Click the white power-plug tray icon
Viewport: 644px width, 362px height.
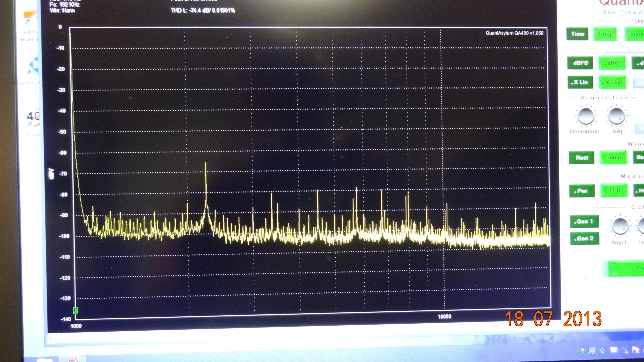coord(614,350)
